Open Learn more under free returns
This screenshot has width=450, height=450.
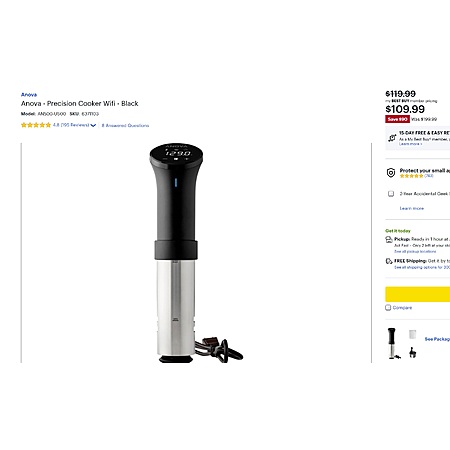point(410,144)
